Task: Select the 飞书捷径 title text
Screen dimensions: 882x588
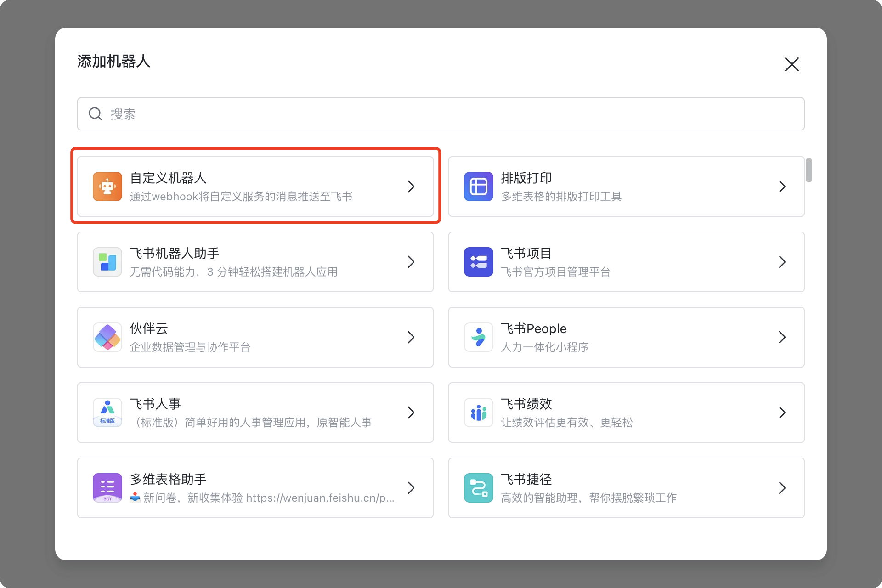Action: 526,479
